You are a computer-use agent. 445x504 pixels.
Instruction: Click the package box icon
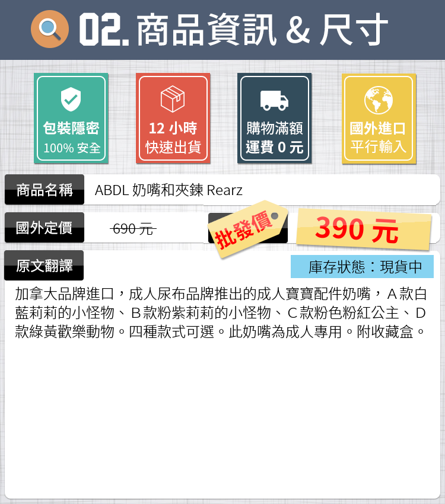[173, 98]
